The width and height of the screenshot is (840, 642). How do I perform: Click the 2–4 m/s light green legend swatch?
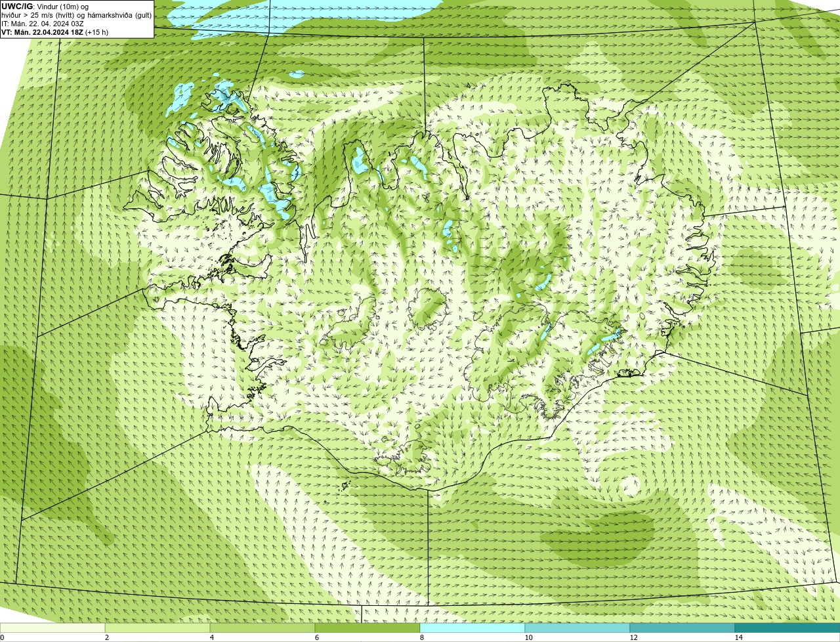[157, 628]
